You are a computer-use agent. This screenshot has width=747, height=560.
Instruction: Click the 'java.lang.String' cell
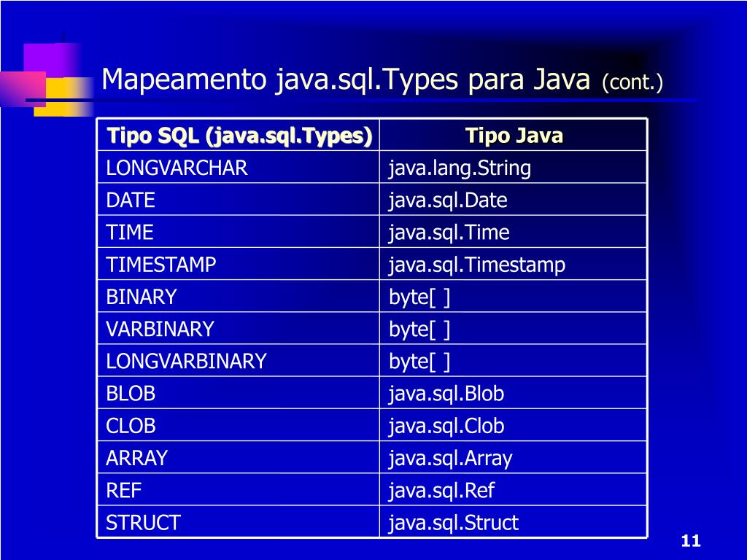click(x=513, y=168)
